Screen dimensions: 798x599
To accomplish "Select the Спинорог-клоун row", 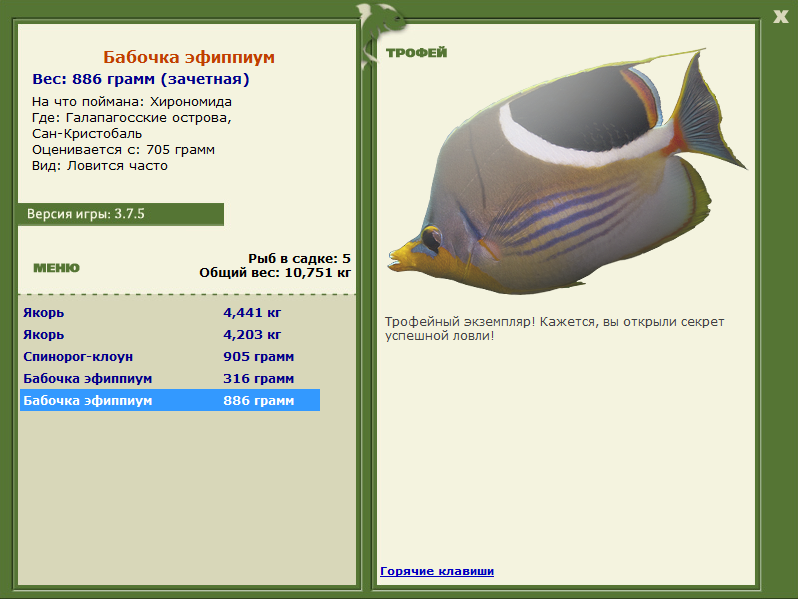I will point(170,356).
